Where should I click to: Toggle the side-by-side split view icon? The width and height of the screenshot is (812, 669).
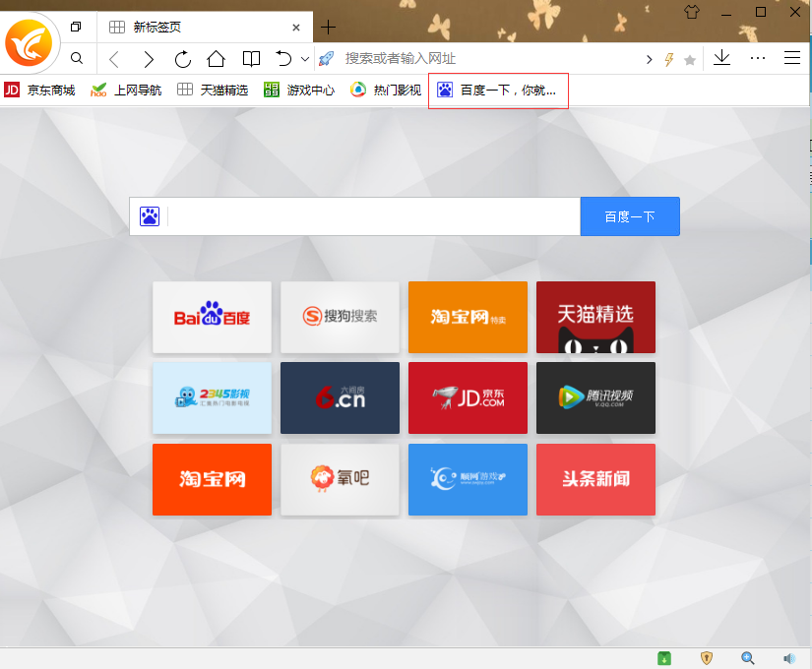coord(250,58)
